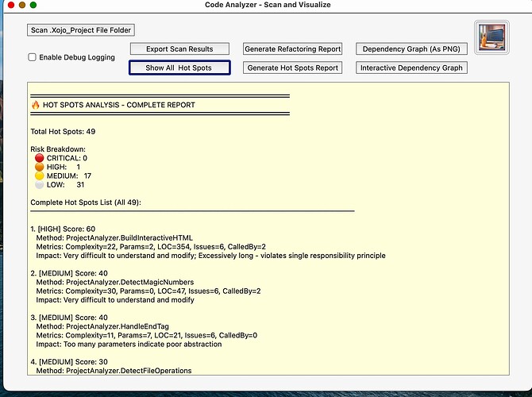Generate the Refactoring Report
Screen dimensions: 532x397
pyautogui.click(x=293, y=49)
